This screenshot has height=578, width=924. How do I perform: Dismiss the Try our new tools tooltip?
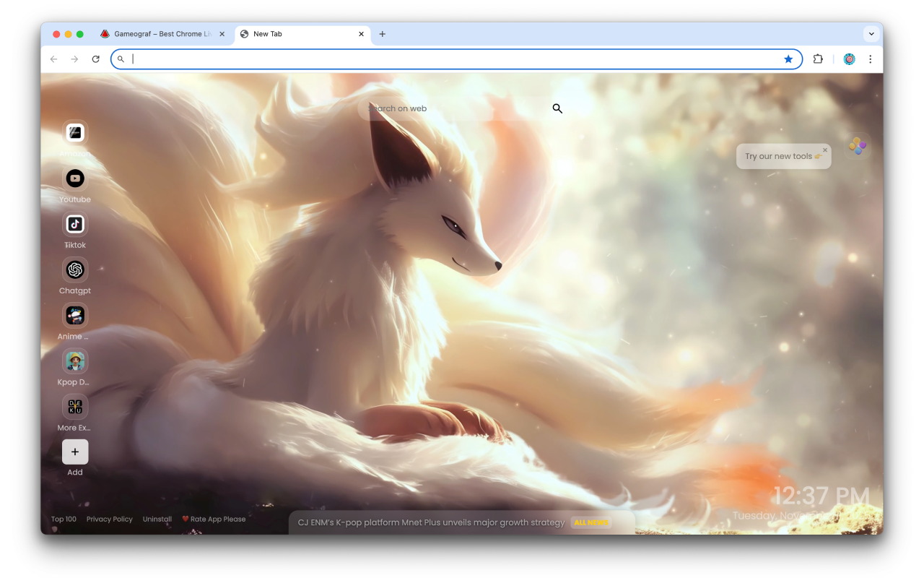[825, 150]
